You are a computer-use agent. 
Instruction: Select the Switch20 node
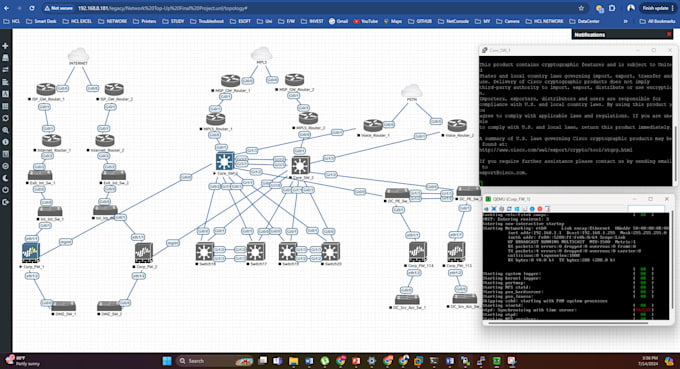(331, 251)
